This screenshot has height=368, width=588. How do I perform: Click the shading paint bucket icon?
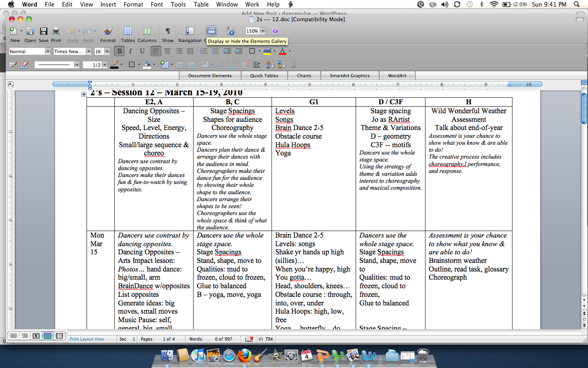[x=147, y=65]
